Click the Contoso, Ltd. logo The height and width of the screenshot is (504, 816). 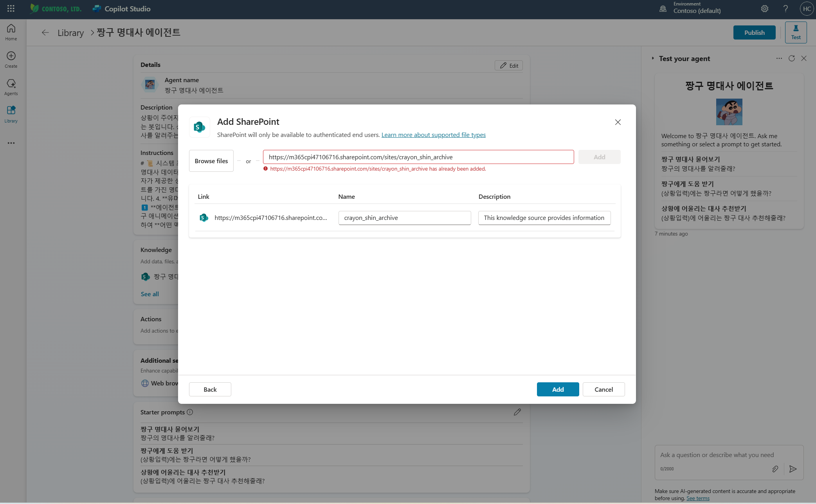tap(56, 9)
